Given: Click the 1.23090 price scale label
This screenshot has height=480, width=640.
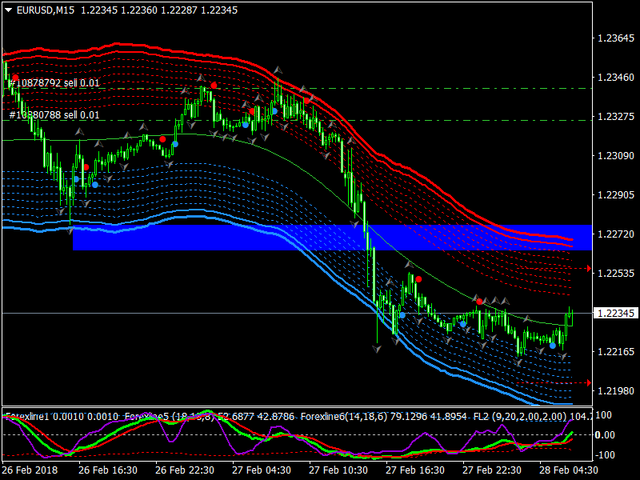Looking at the screenshot, I should pos(616,156).
